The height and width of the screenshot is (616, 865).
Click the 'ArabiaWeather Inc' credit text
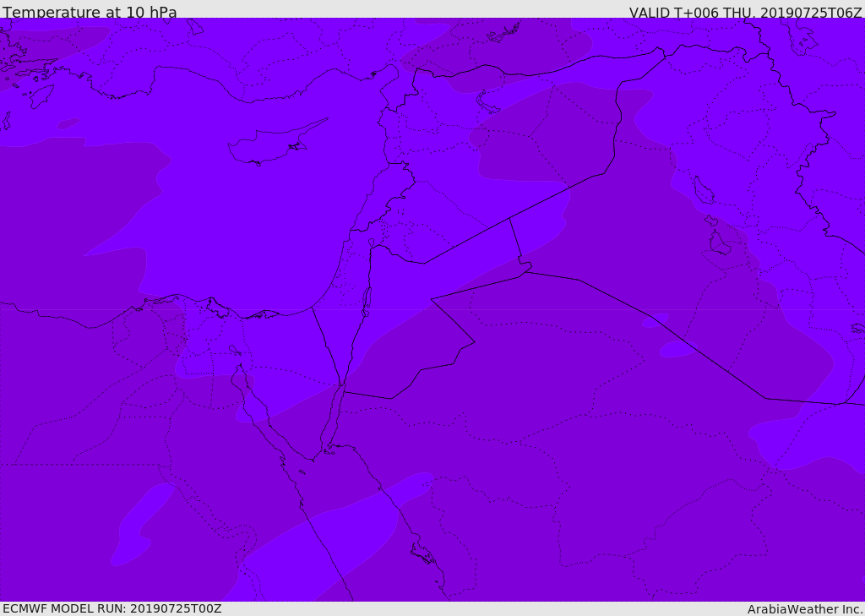pos(805,609)
